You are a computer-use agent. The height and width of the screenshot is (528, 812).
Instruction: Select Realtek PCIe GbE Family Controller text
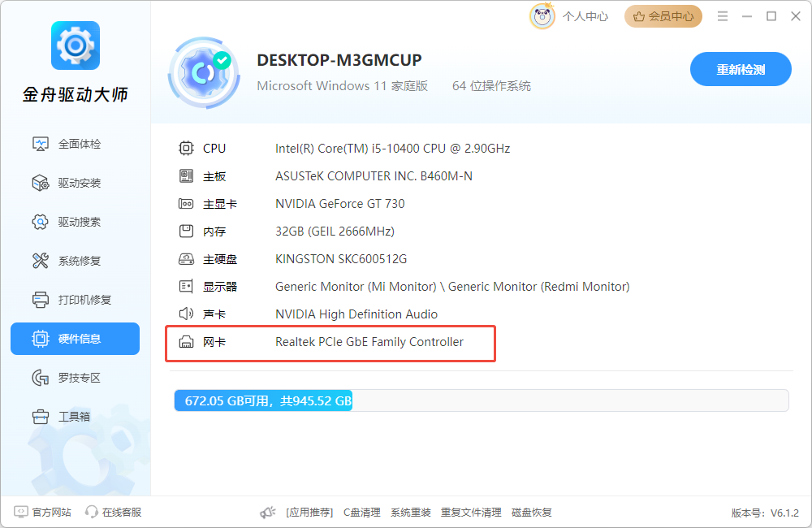(369, 342)
